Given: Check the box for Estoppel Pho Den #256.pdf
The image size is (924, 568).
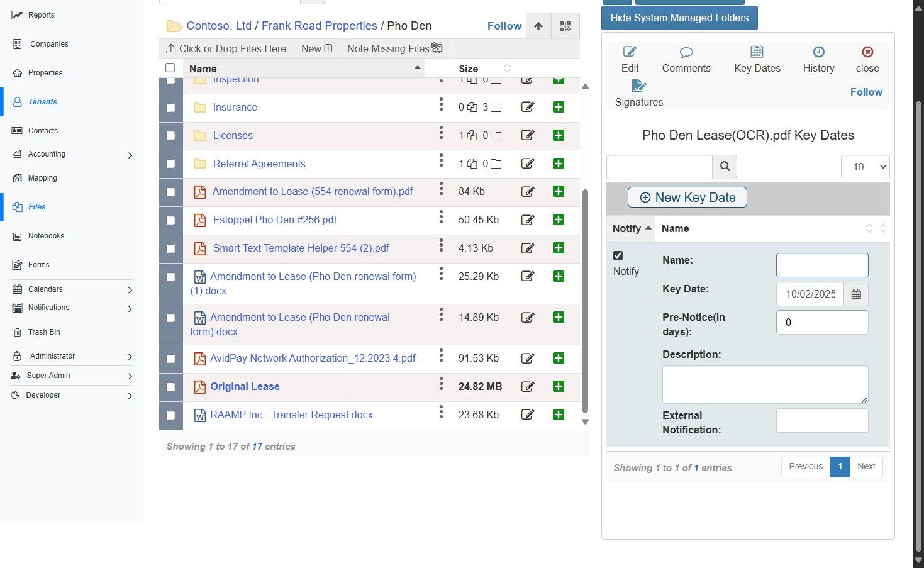Looking at the screenshot, I should click(x=170, y=221).
